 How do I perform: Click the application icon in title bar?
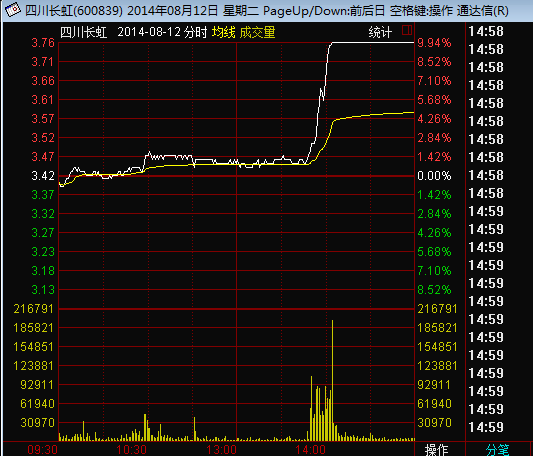click(12, 10)
